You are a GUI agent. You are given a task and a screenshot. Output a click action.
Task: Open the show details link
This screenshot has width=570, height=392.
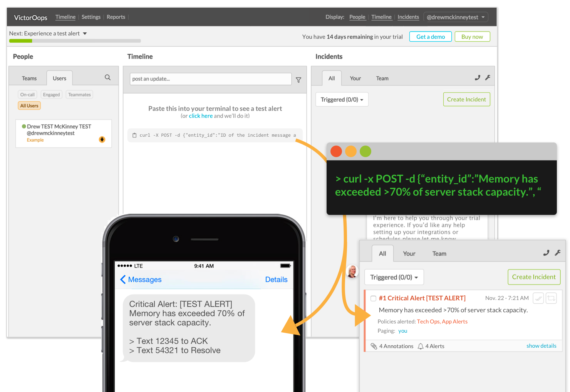pos(541,346)
